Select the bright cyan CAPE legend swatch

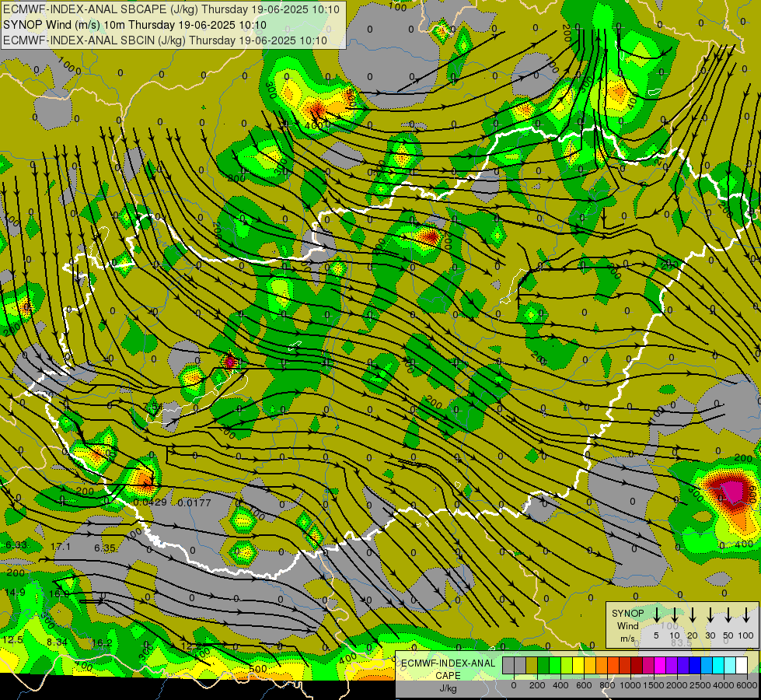pos(717,666)
